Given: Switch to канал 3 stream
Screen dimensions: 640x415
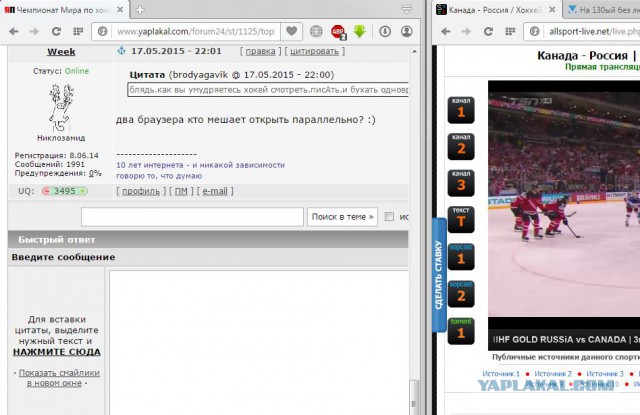Looking at the screenshot, I should tap(461, 183).
